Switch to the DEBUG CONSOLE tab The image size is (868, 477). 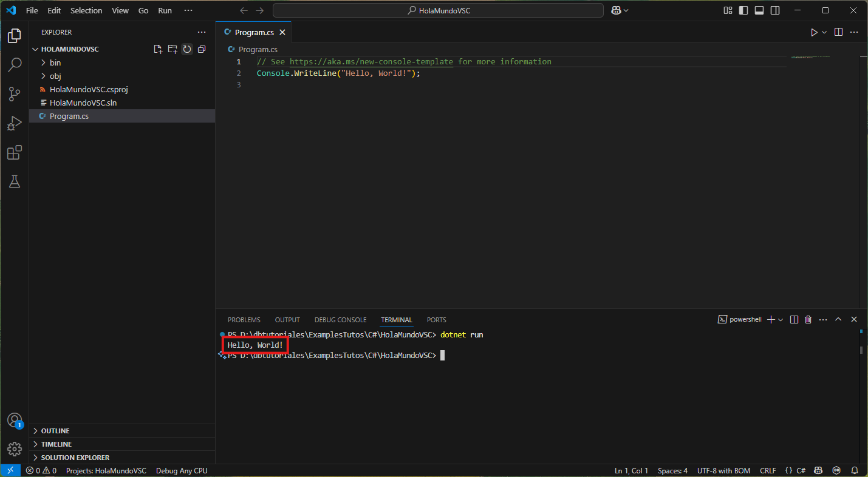341,320
